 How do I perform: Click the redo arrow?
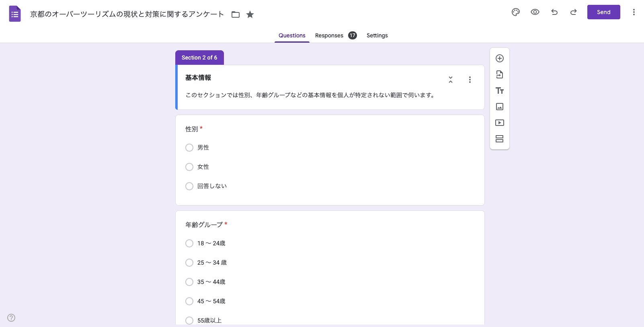574,12
